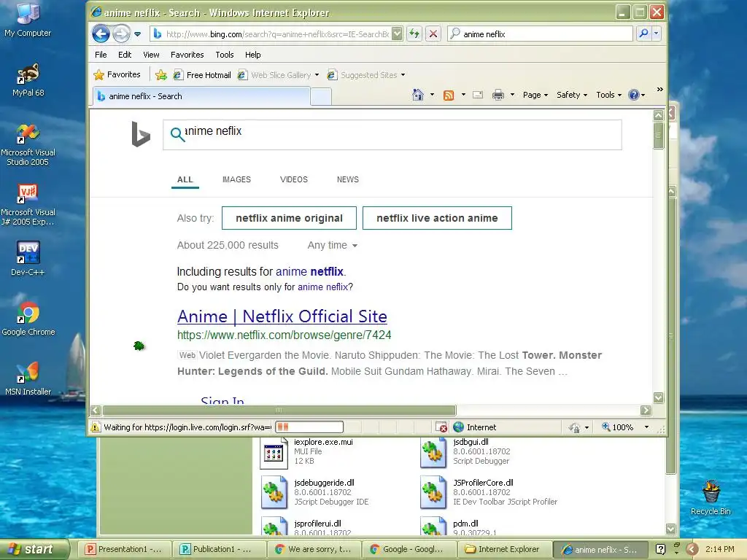Click the Bing search magnifier icon
The width and height of the screenshot is (747, 560).
(177, 134)
